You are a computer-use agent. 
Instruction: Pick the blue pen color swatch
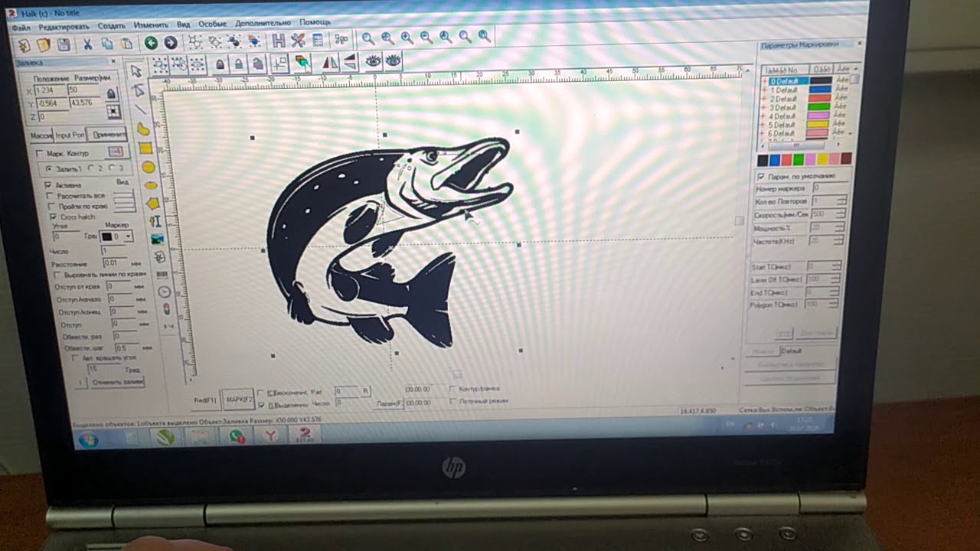tap(775, 160)
